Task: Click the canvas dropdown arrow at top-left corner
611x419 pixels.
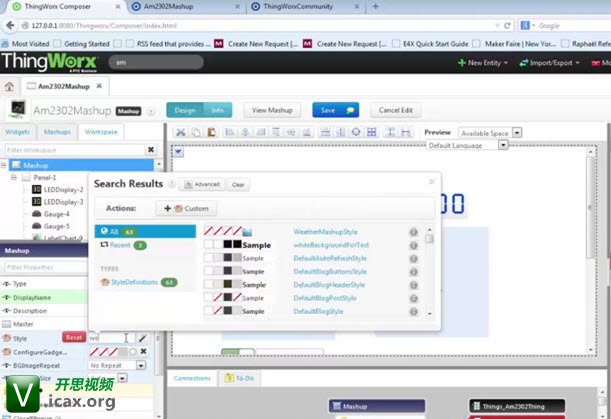Action: click(178, 151)
